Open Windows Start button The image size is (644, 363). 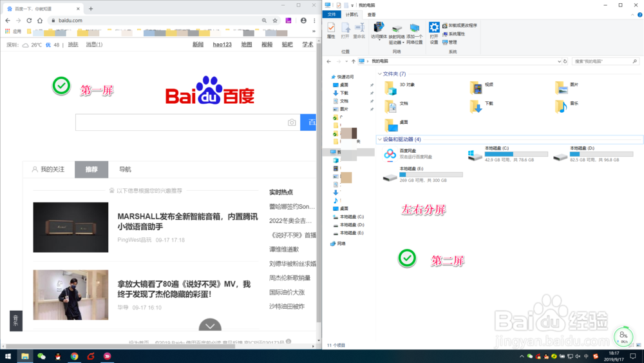click(x=8, y=357)
